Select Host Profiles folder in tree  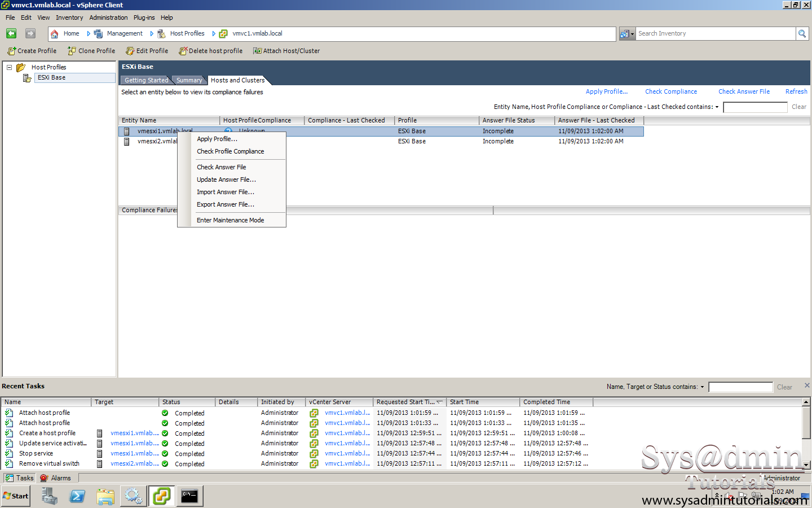pyautogui.click(x=48, y=67)
